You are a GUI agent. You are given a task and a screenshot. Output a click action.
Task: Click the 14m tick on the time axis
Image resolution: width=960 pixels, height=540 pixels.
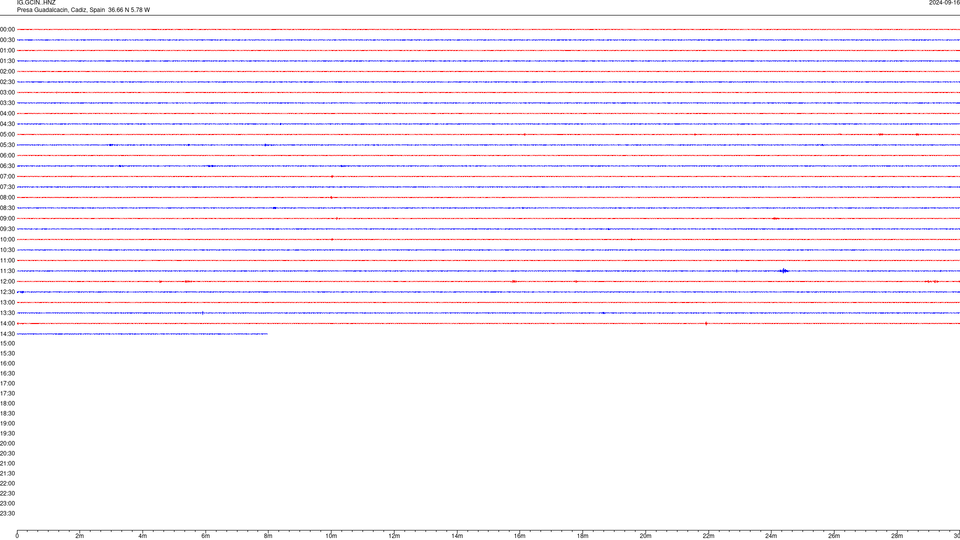coord(457,536)
